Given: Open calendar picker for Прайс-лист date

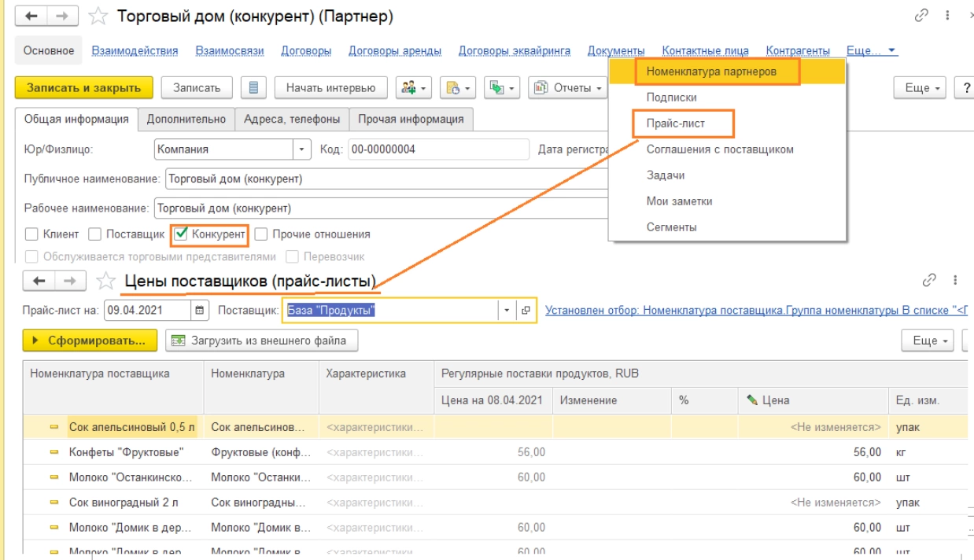Looking at the screenshot, I should 201,310.
